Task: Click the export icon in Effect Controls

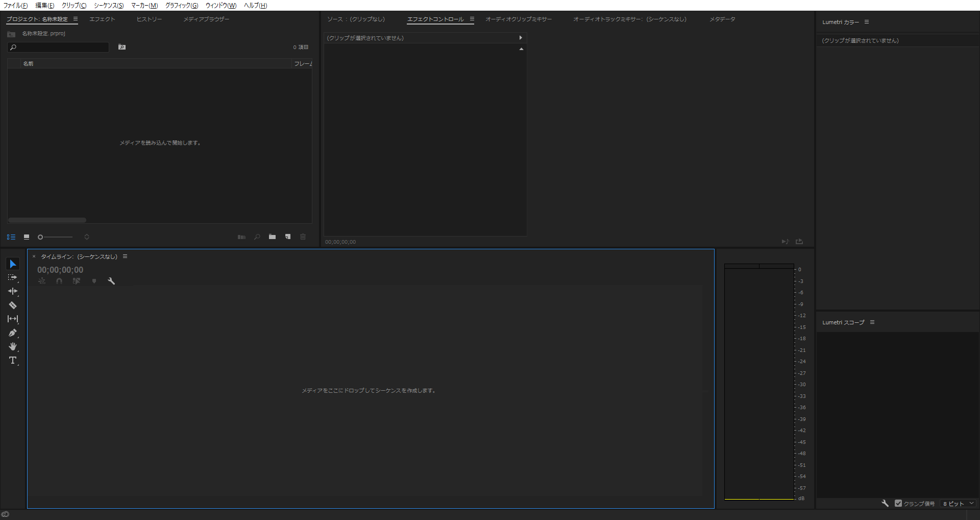Action: [799, 242]
